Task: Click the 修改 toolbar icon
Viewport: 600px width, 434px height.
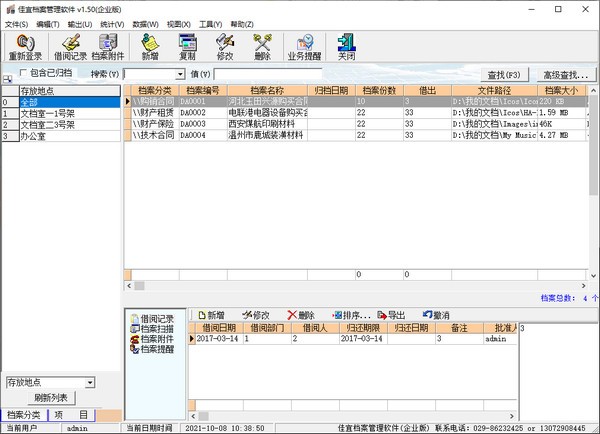Action: (225, 47)
